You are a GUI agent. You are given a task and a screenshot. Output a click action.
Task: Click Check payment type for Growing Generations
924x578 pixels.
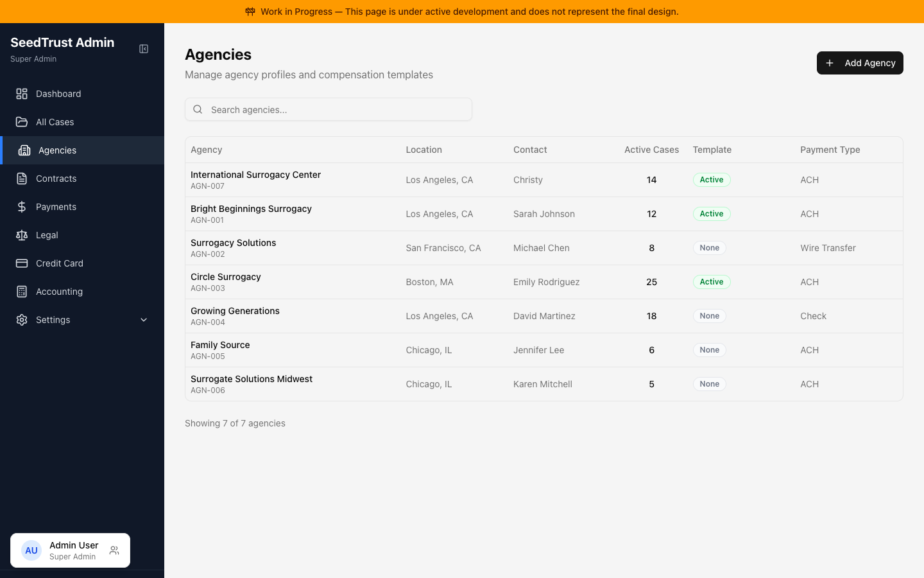pyautogui.click(x=813, y=316)
